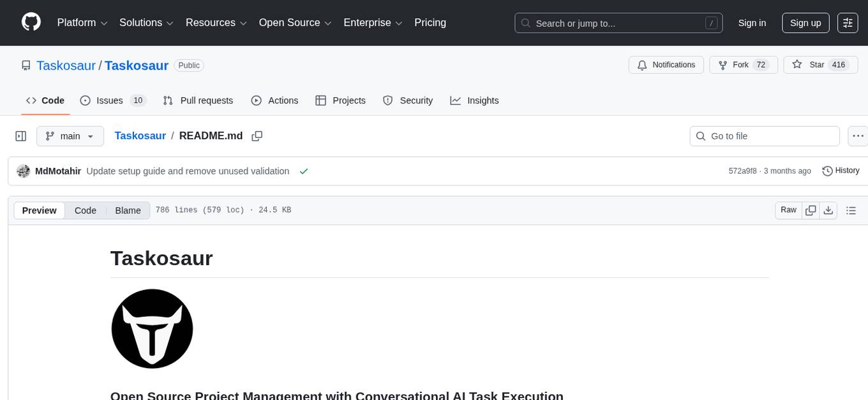868x400 pixels.
Task: Expand the Open Source menu
Action: click(x=295, y=23)
